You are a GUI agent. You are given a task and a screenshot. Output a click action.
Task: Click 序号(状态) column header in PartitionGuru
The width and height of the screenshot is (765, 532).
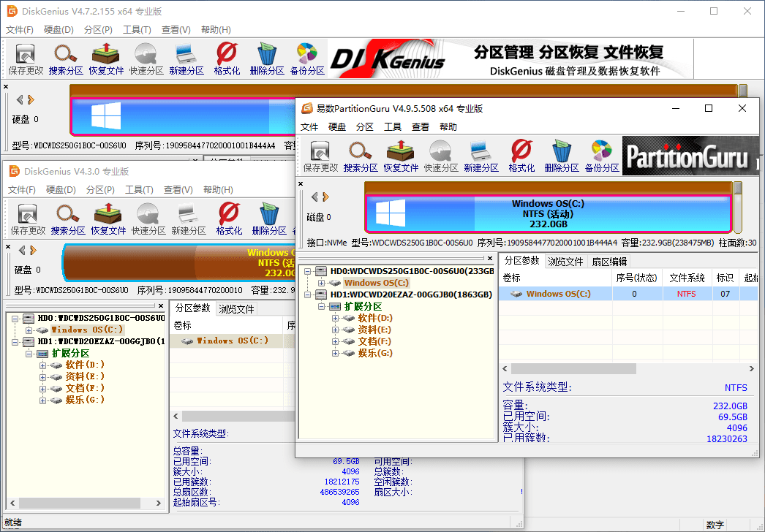click(637, 278)
